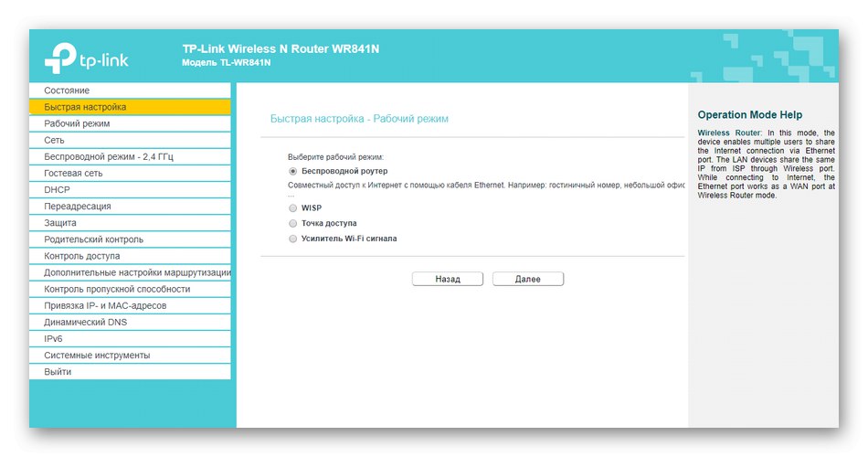Select the Точка доступа radio option
This screenshot has height=457, width=868.
293,223
